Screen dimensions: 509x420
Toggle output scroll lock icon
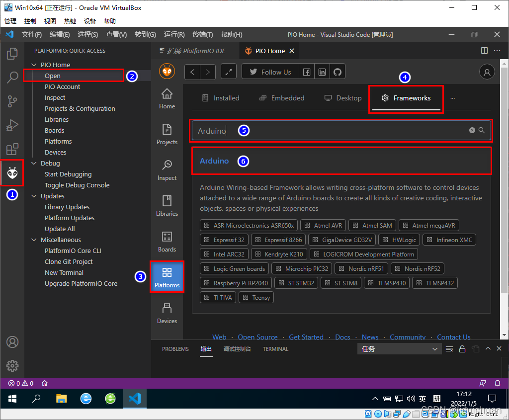(462, 349)
